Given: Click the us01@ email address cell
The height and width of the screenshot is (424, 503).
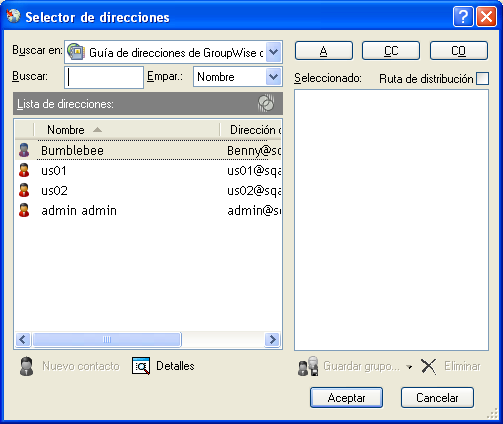Looking at the screenshot, I should pos(254,171).
